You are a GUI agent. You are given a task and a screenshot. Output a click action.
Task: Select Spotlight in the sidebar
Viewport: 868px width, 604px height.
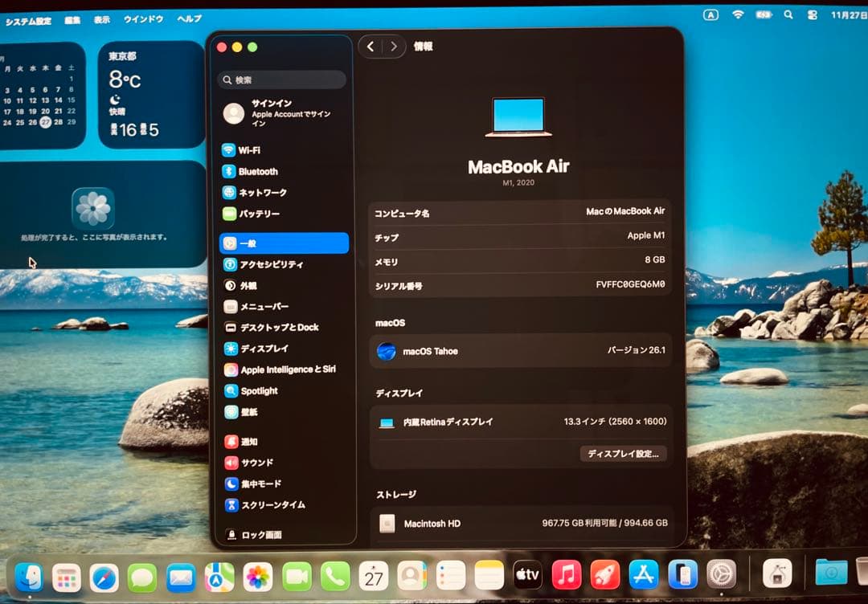pyautogui.click(x=259, y=391)
